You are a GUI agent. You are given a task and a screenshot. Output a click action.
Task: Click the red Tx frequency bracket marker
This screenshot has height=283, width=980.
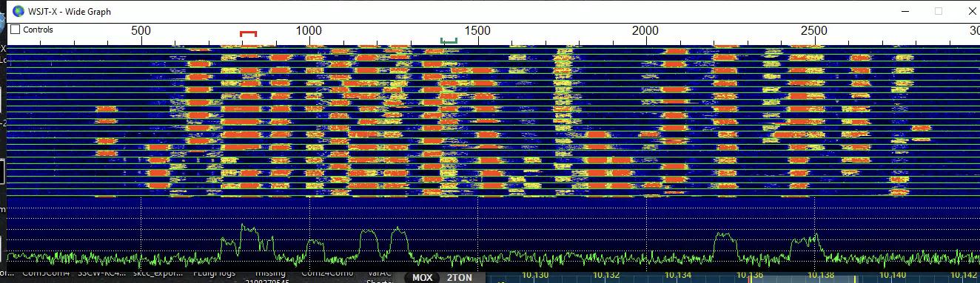coord(249,34)
